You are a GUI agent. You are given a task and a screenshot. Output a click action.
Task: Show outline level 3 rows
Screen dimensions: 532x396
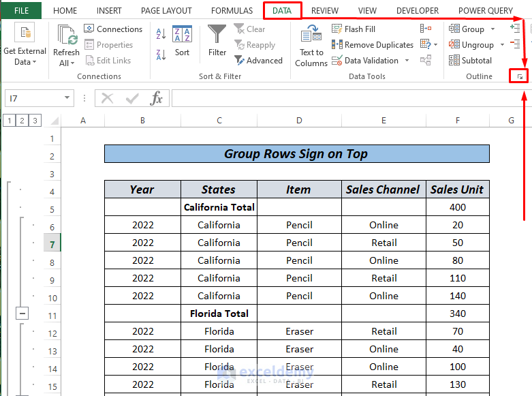pyautogui.click(x=35, y=121)
